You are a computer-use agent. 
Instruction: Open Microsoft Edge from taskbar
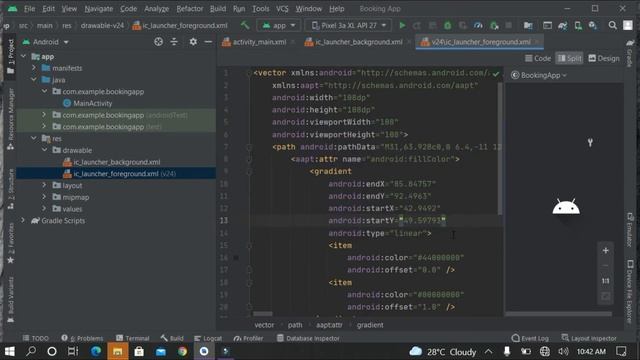(x=96, y=351)
